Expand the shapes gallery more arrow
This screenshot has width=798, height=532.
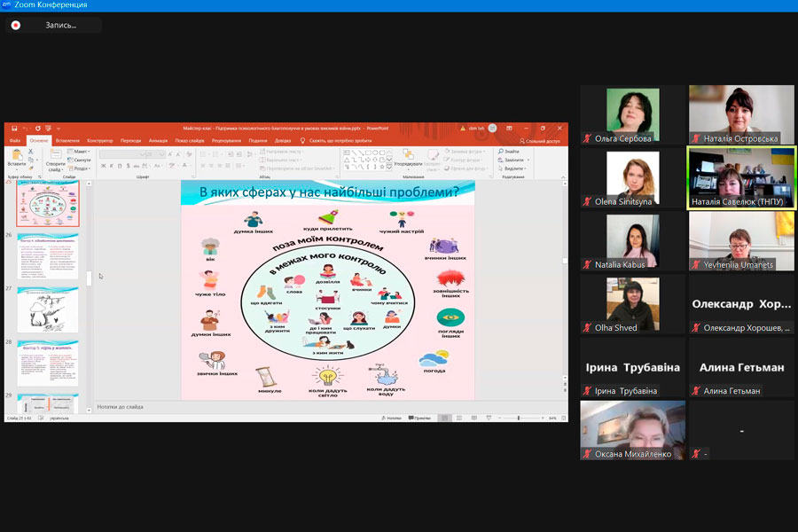pos(389,167)
